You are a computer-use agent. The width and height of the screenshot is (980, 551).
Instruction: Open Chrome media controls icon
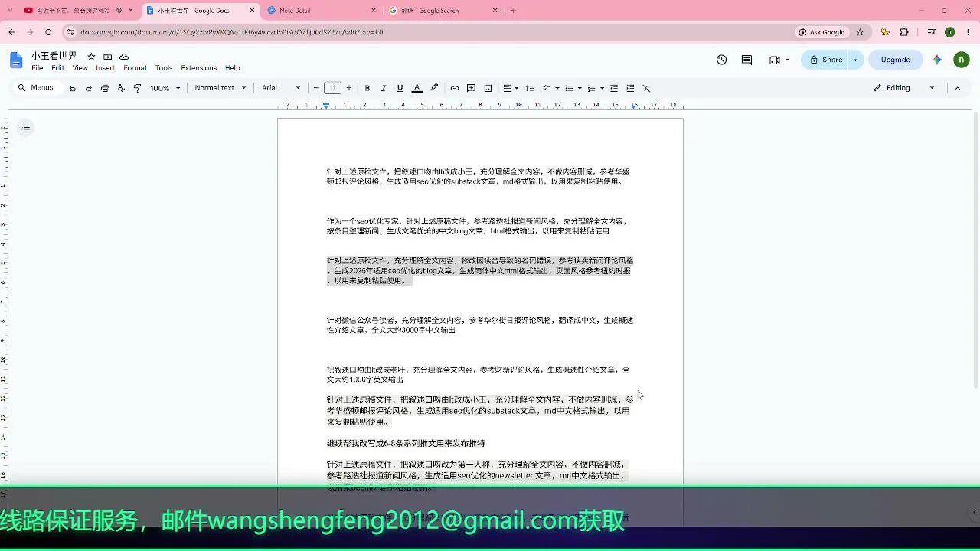(x=931, y=32)
